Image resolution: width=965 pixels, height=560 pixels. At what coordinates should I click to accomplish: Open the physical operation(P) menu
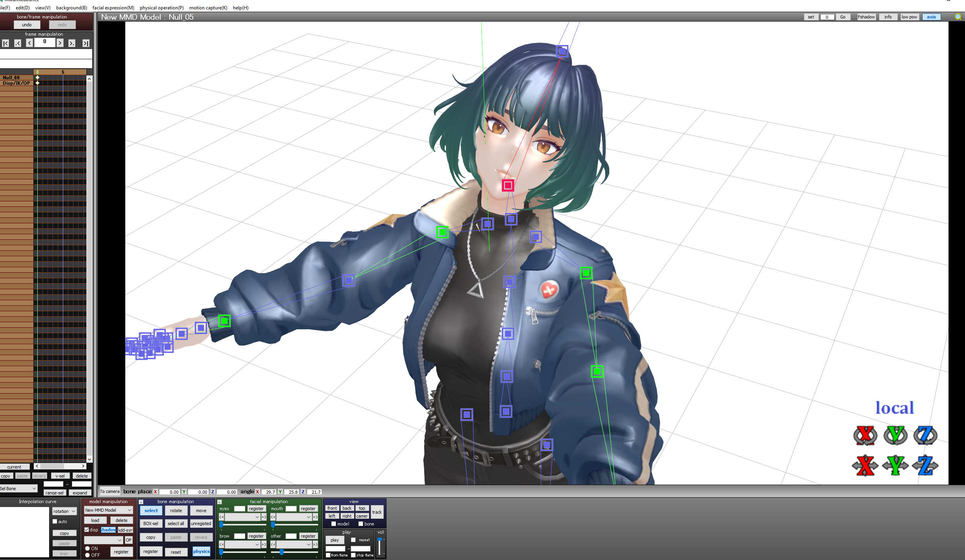(x=161, y=8)
